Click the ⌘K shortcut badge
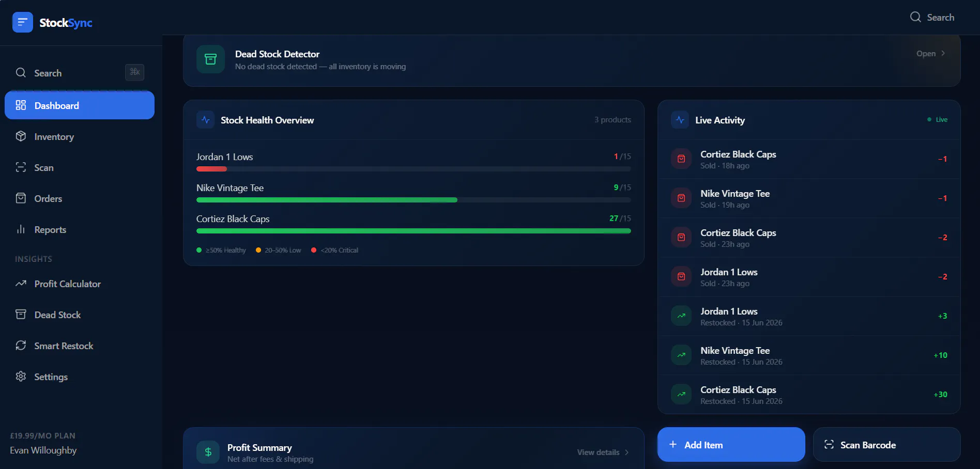The height and width of the screenshot is (469, 980). (134, 72)
